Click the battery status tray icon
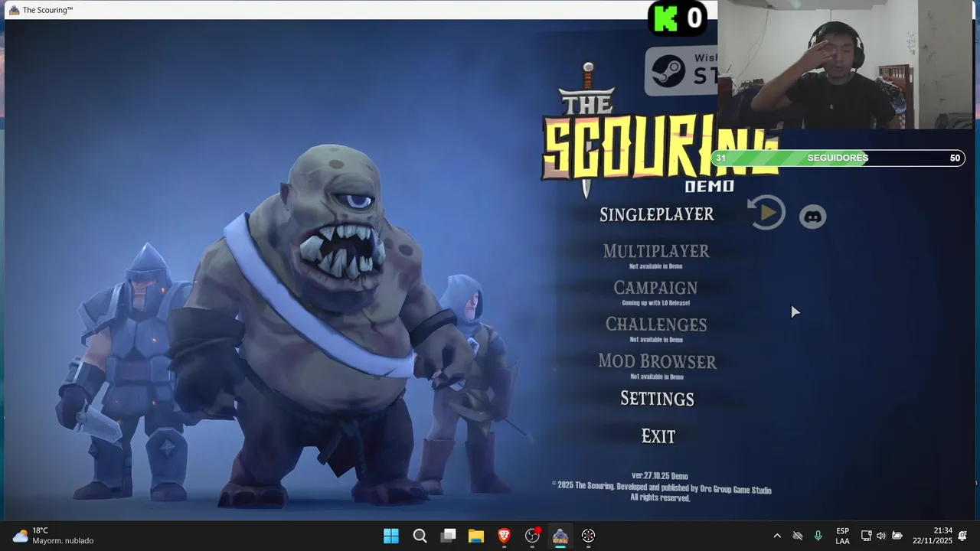980x551 pixels. (897, 536)
